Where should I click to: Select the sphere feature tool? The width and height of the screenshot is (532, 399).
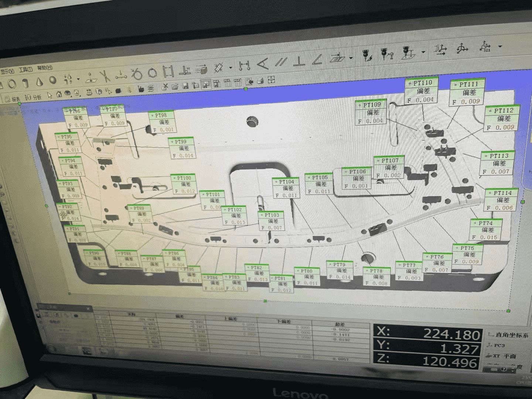(53, 80)
